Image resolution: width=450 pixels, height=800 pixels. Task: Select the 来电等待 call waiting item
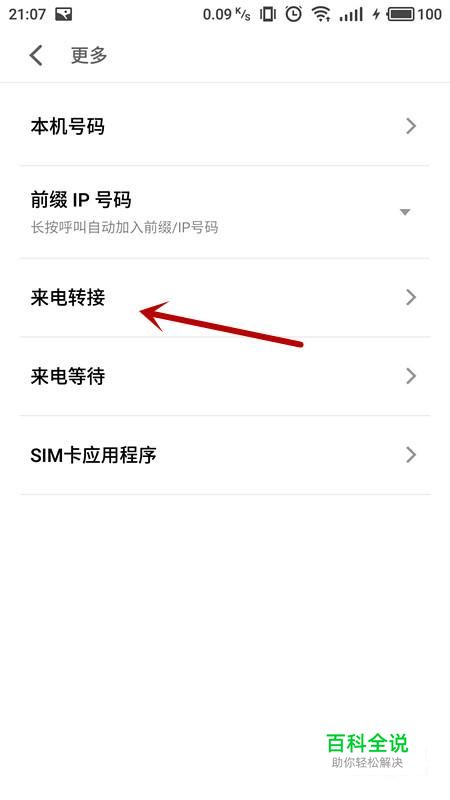point(225,376)
